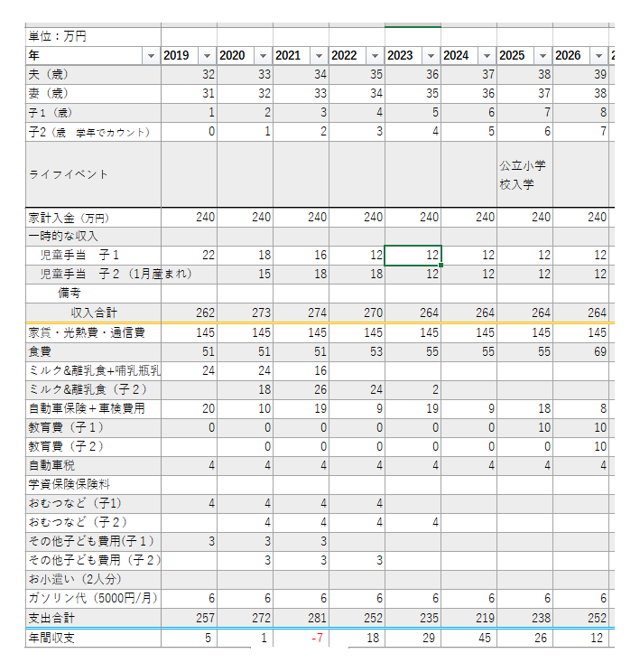Select the 一時的な収入 row label
The image size is (640, 672).
93,236
